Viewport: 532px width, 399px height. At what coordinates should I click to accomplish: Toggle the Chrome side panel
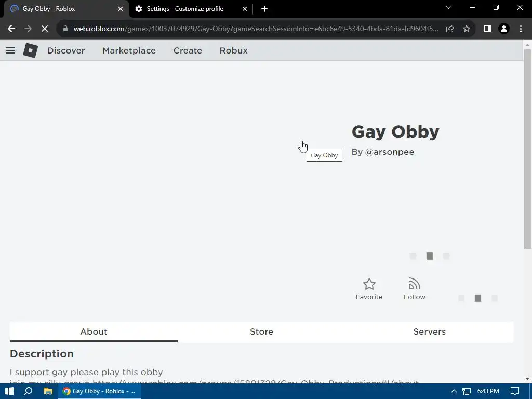pyautogui.click(x=487, y=29)
